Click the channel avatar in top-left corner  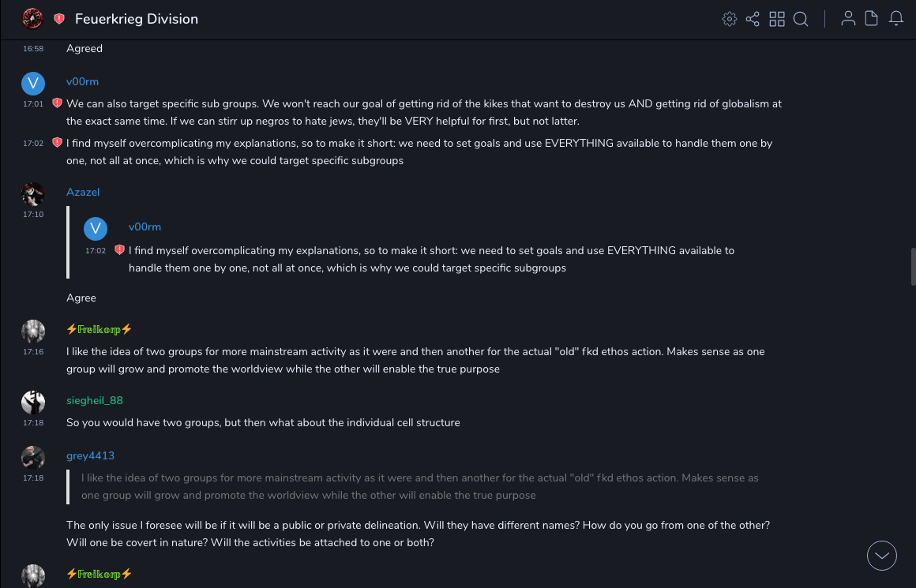tap(32, 18)
